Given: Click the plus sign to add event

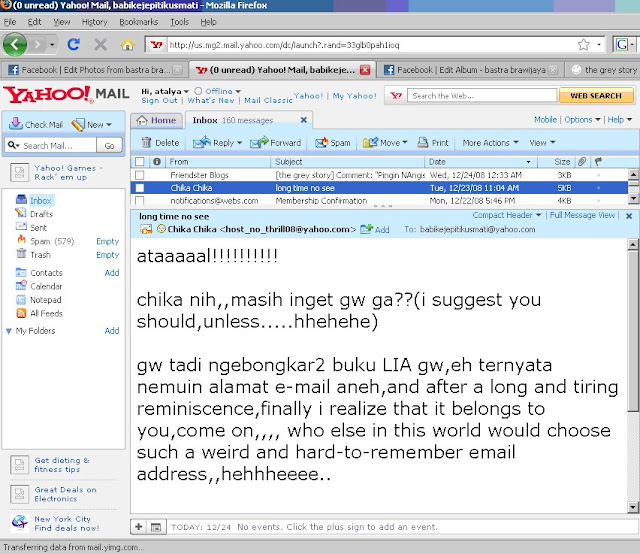Looking at the screenshot, I should pyautogui.click(x=139, y=527).
